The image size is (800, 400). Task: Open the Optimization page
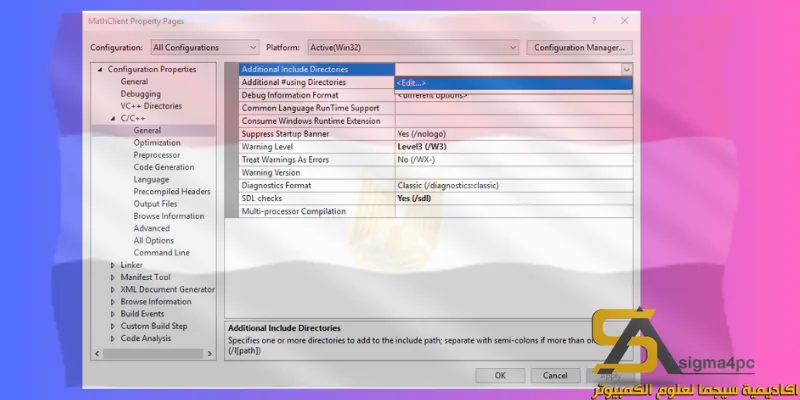pyautogui.click(x=157, y=143)
